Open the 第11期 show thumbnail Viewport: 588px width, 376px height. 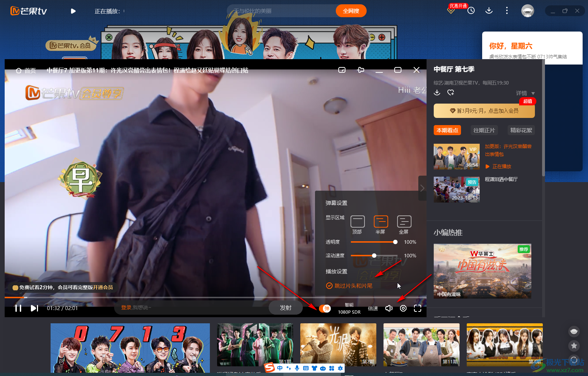click(x=422, y=344)
